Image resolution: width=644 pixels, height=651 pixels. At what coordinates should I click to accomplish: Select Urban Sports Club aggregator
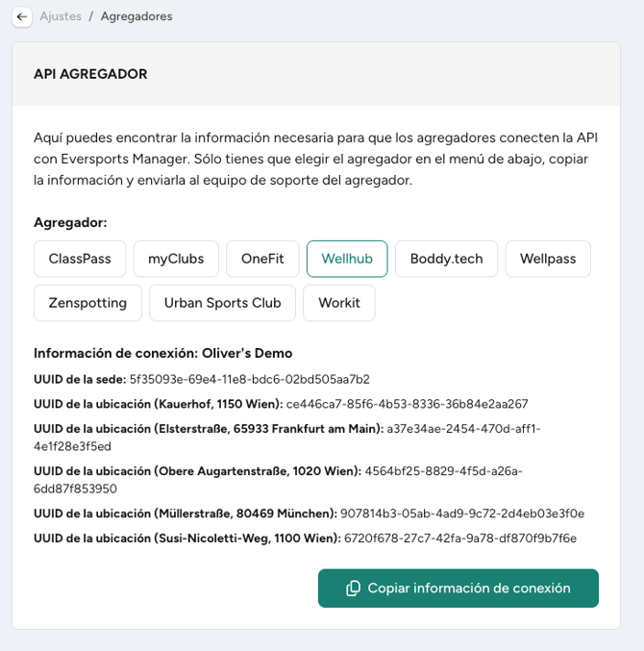[222, 303]
